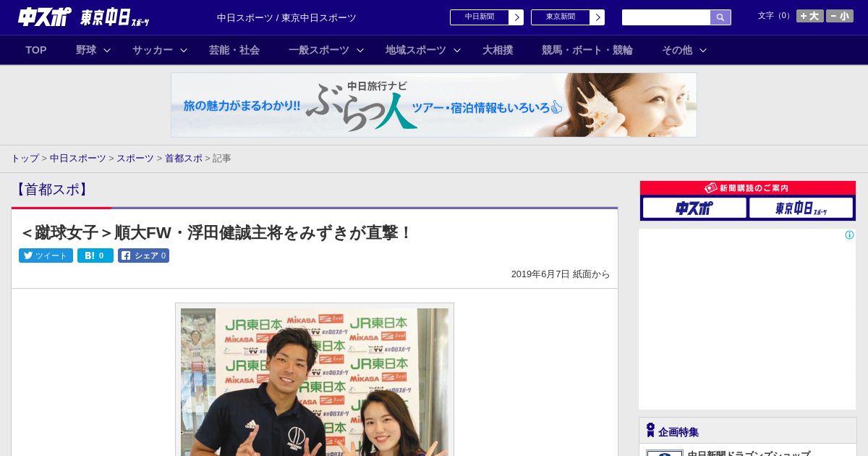868x456 pixels.
Task: Share article with Twitter ツイート button
Action: pyautogui.click(x=46, y=256)
